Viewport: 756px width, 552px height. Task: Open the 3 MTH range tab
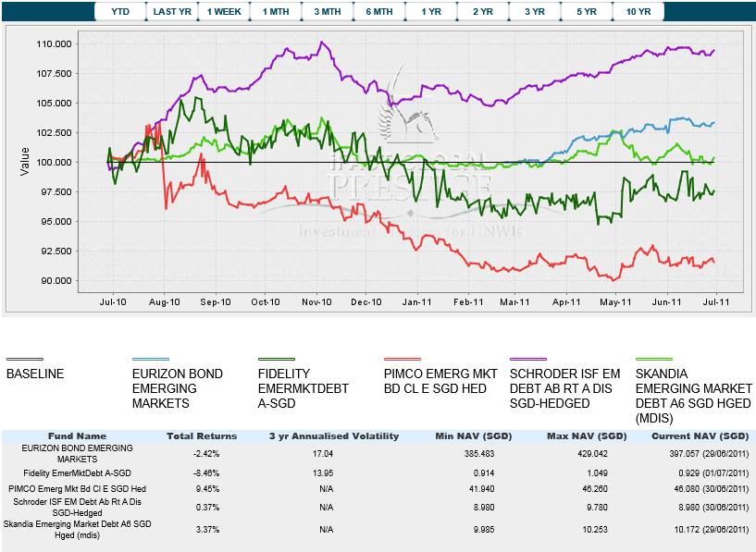[328, 12]
